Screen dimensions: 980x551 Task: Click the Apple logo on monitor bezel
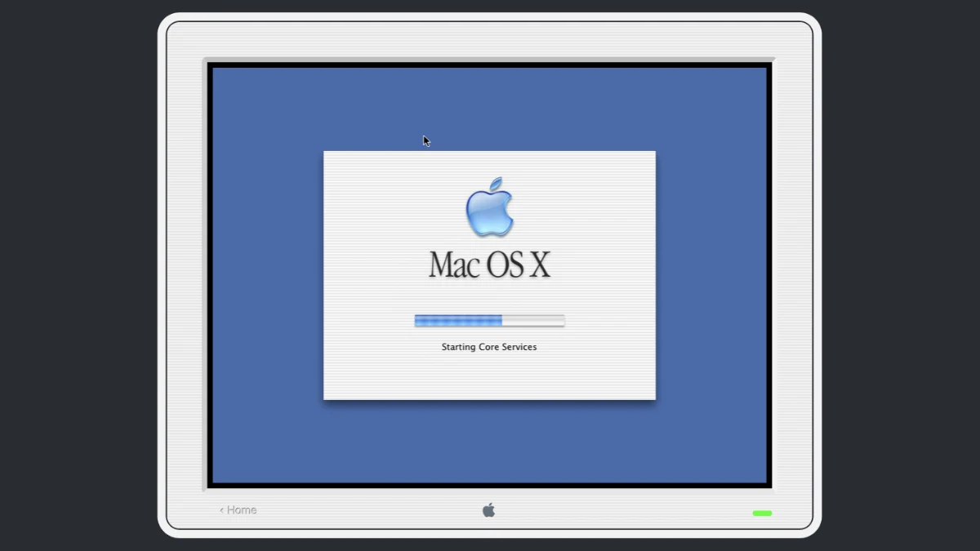(x=488, y=510)
